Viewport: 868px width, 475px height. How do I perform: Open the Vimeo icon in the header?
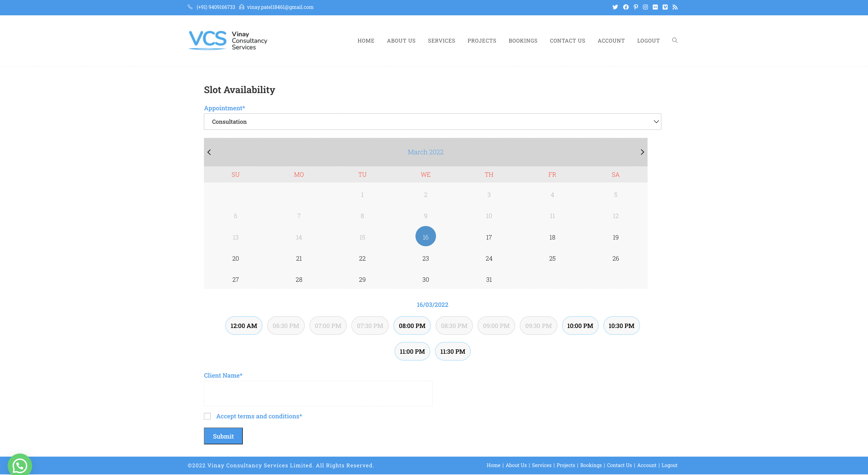click(665, 7)
